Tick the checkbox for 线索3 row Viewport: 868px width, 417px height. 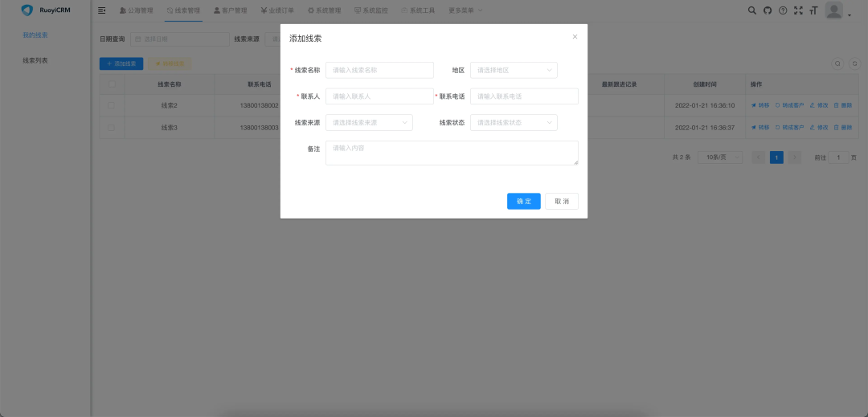[112, 127]
